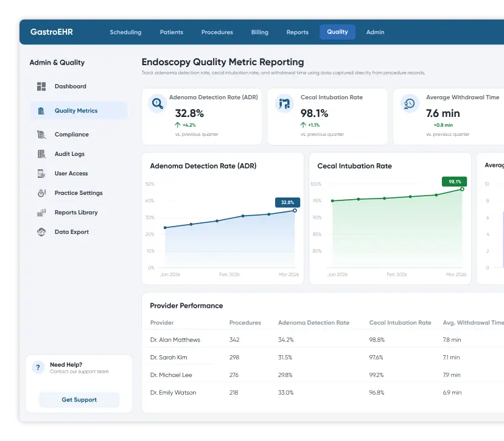Viewport: 504px width, 441px height.
Task: Open the Admin tab
Action: pos(375,32)
